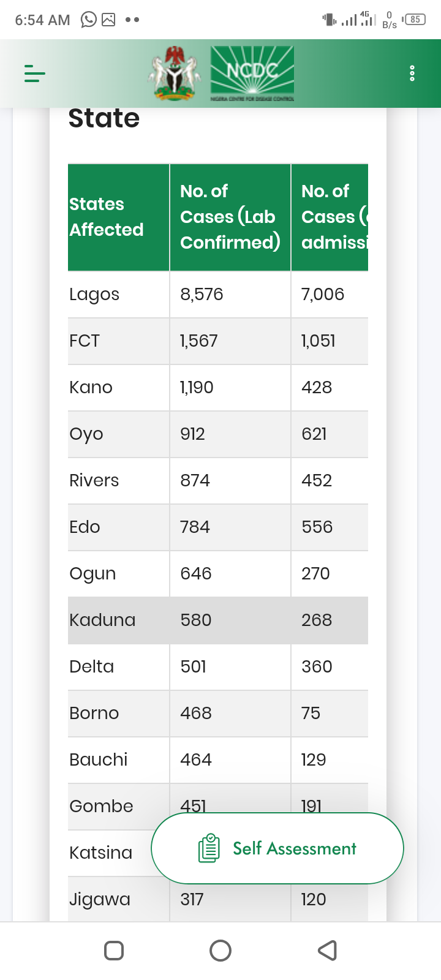441x980 pixels.
Task: Open the hamburger navigation menu
Action: pos(35,73)
